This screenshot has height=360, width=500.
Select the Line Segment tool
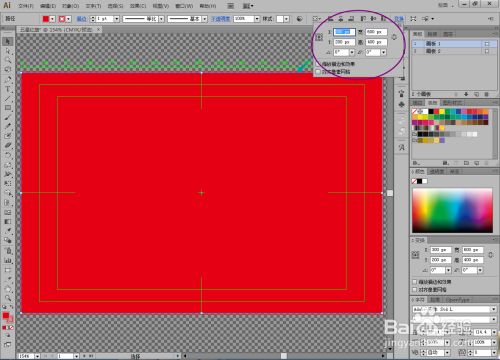(8, 99)
